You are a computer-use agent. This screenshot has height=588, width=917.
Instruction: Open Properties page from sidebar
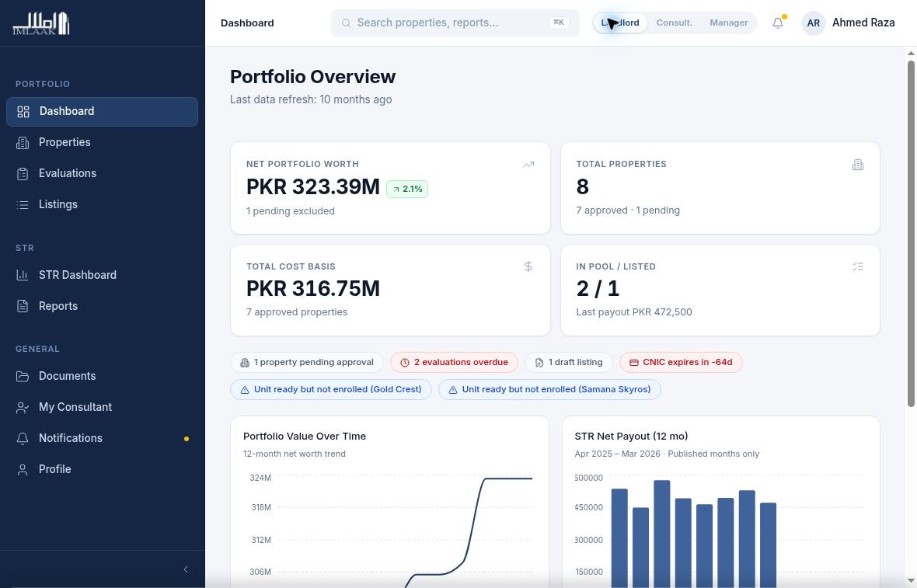103,143
